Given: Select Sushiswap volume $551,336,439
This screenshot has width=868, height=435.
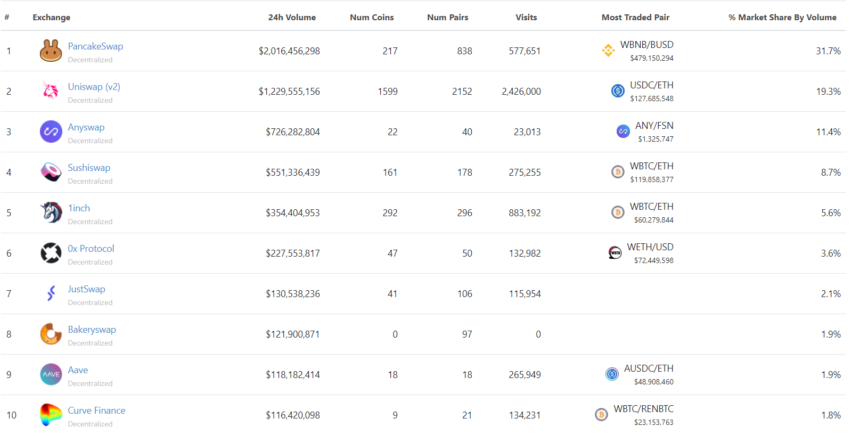Looking at the screenshot, I should click(293, 173).
